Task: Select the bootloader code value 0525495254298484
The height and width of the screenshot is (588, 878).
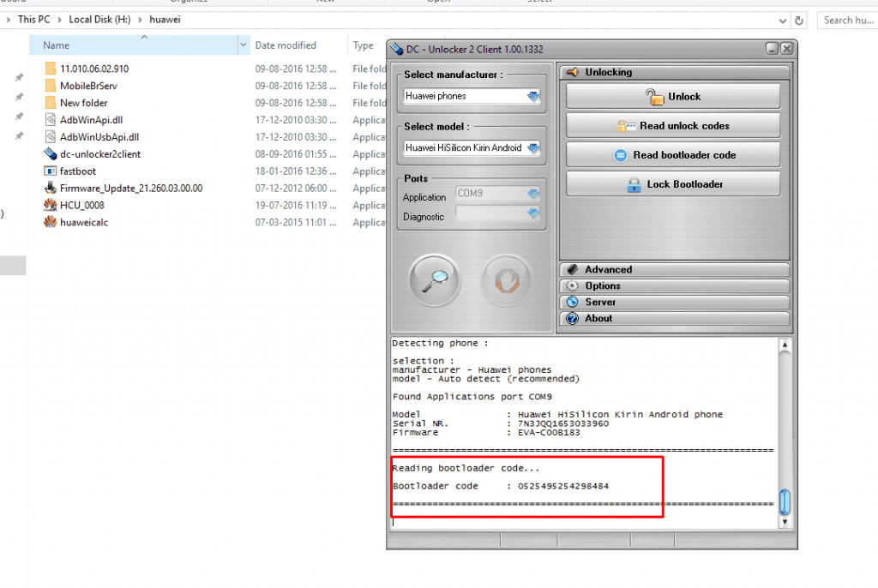Action: (x=562, y=486)
